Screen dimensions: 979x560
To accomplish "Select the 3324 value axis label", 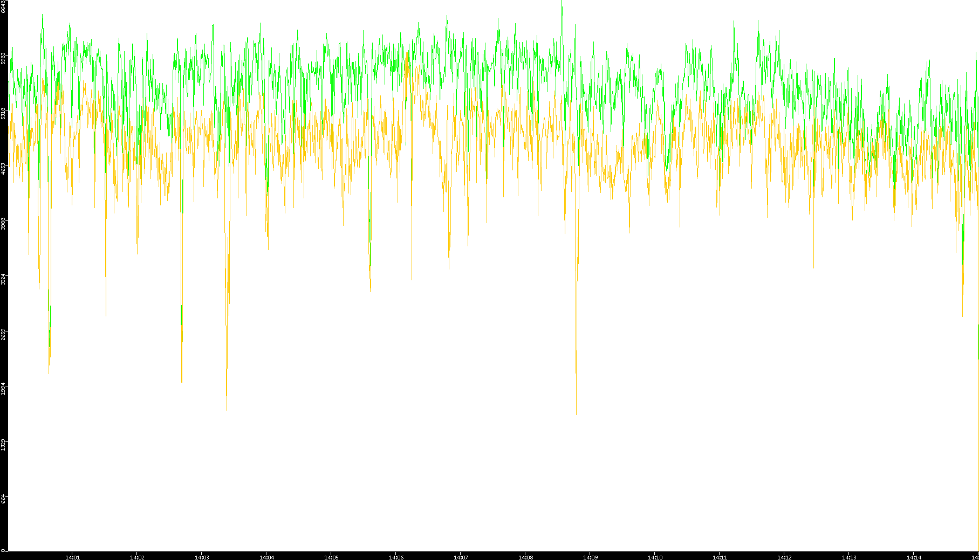I will [x=3, y=279].
